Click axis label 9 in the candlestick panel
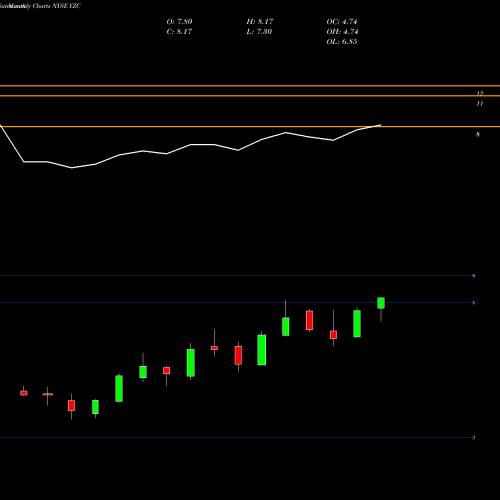The image size is (500, 500). tap(473, 276)
